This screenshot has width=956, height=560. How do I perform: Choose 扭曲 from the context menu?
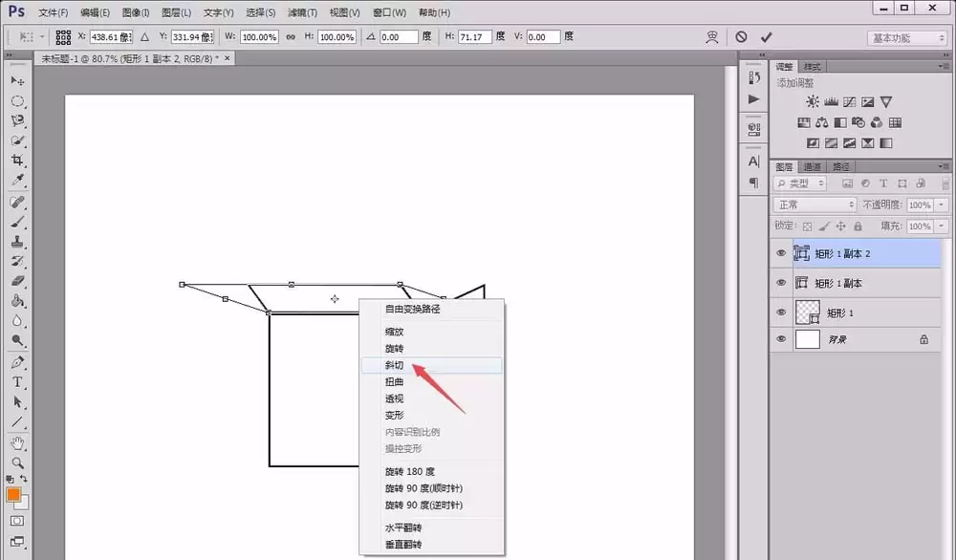[432, 381]
